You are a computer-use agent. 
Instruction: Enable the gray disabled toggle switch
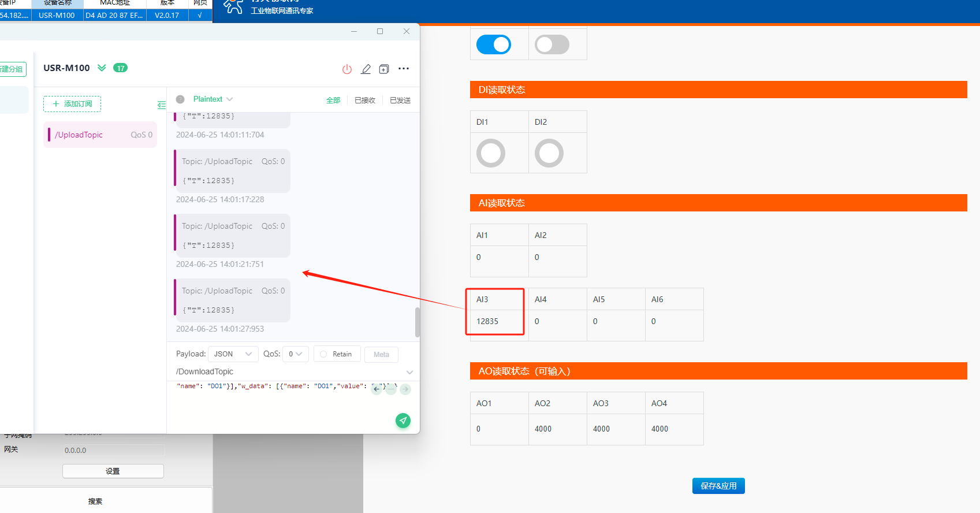[552, 44]
